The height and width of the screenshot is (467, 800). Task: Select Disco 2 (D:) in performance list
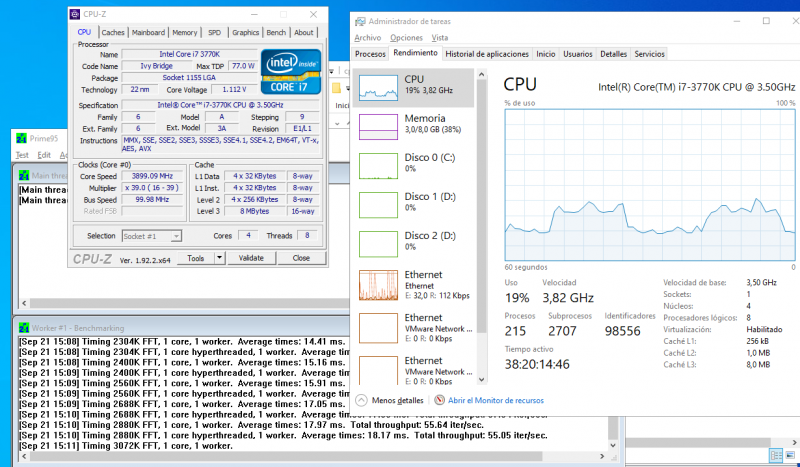413,244
